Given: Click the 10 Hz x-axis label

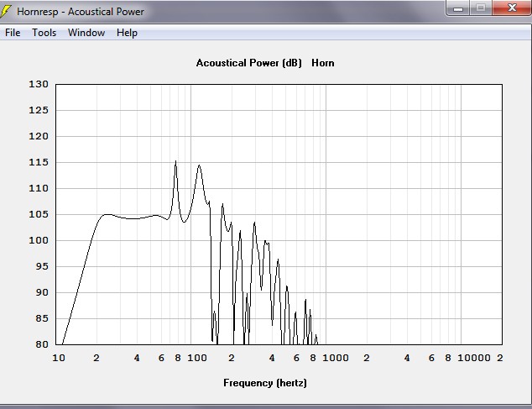Looking at the screenshot, I should tap(59, 358).
